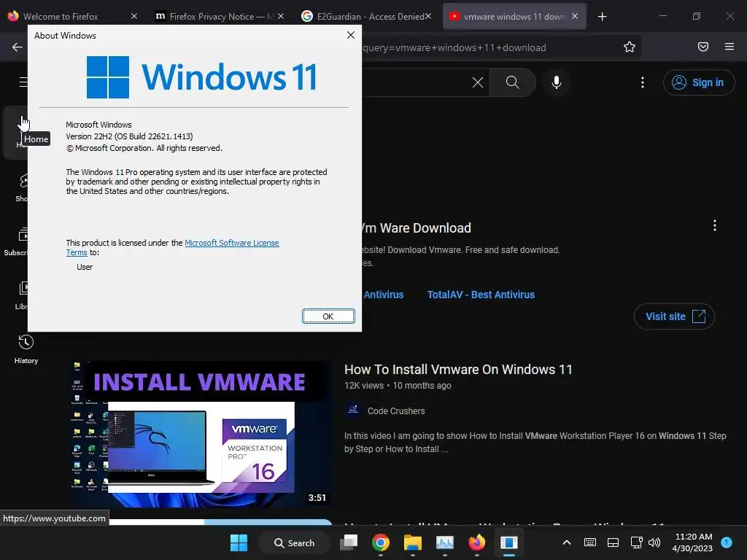
Task: Switch to Firefox on taskbar
Action: (477, 542)
